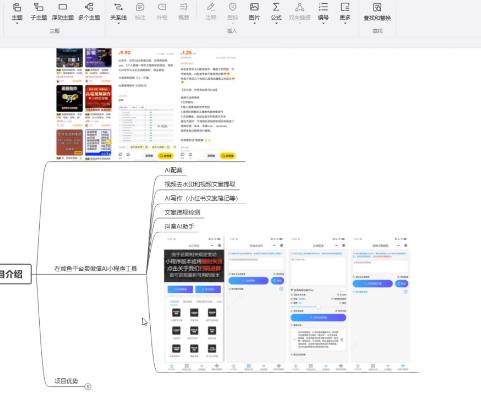The width and height of the screenshot is (481, 396).
Task: Expand the collapsed 项目优势 branch circle
Action: (x=88, y=386)
